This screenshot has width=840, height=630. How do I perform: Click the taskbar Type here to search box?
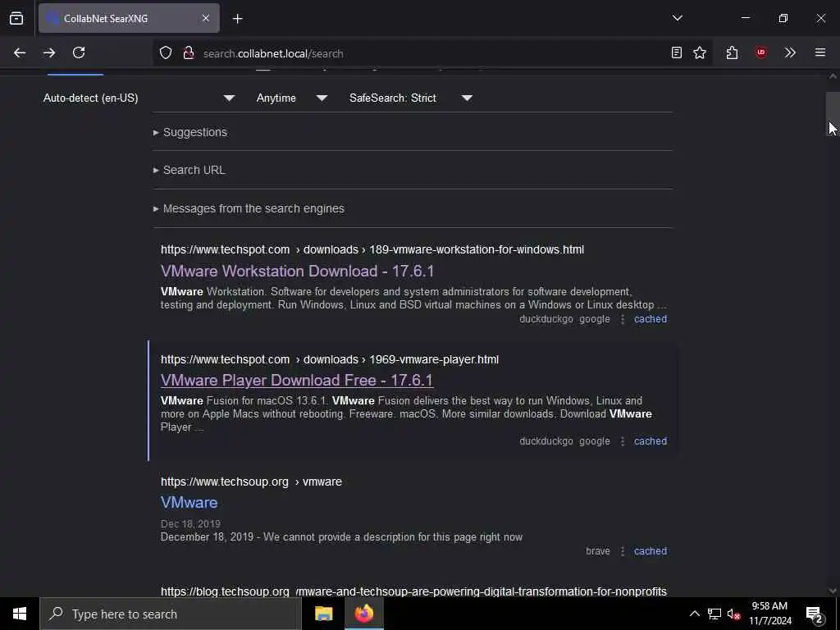[x=171, y=614]
